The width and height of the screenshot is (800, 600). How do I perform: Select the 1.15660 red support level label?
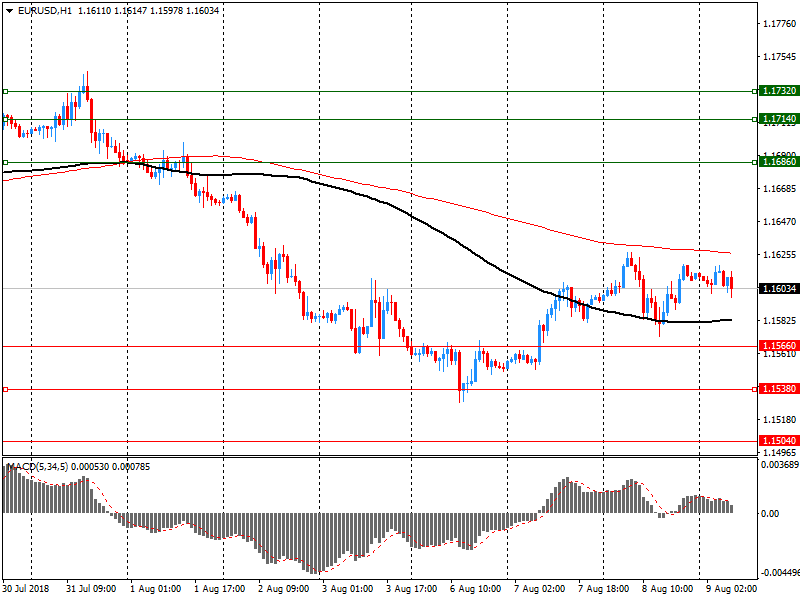coord(778,346)
